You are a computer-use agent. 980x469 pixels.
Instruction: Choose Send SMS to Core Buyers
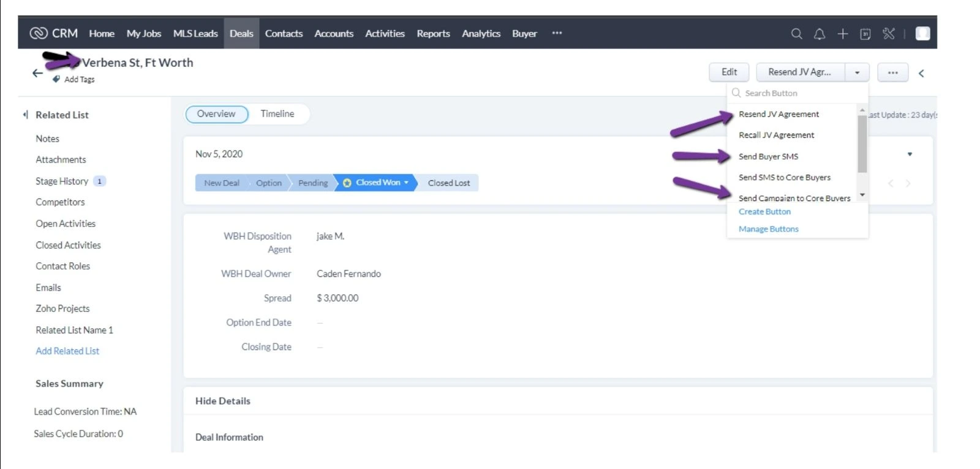[x=785, y=177]
